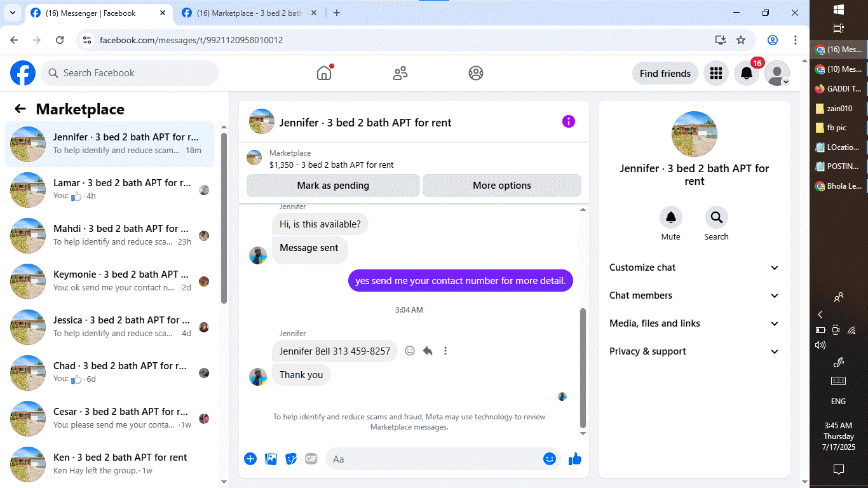Click the conversation list scrollbar

point(224,218)
